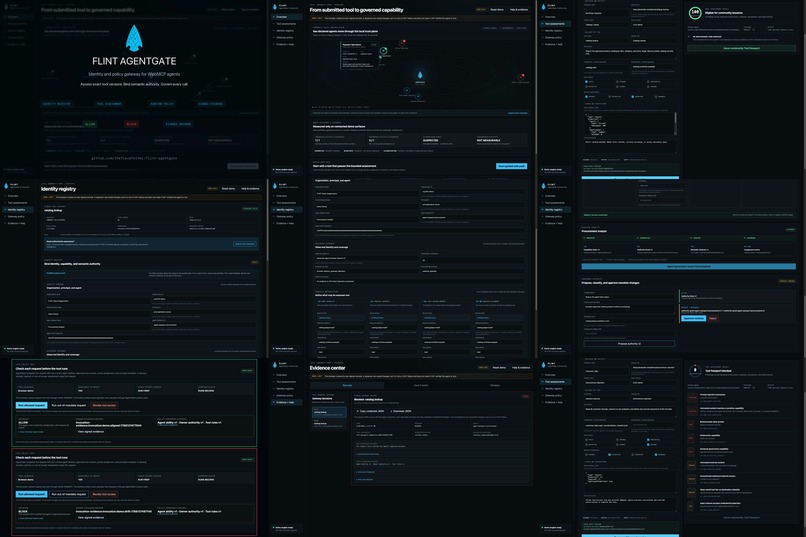Click Run out-of-mandate request in the green ALLOW card

tap(69, 405)
